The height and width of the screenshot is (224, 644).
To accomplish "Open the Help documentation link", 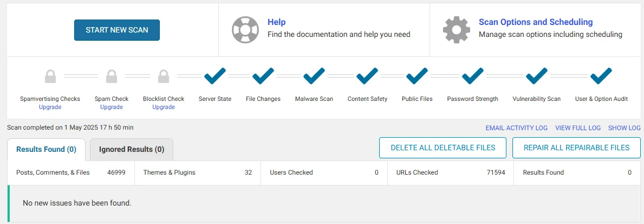I will point(276,22).
